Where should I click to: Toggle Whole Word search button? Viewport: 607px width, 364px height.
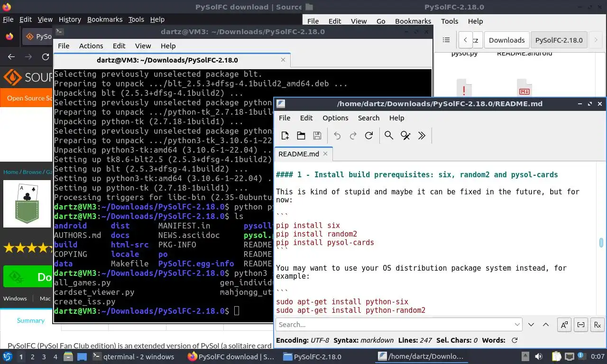[x=581, y=325]
